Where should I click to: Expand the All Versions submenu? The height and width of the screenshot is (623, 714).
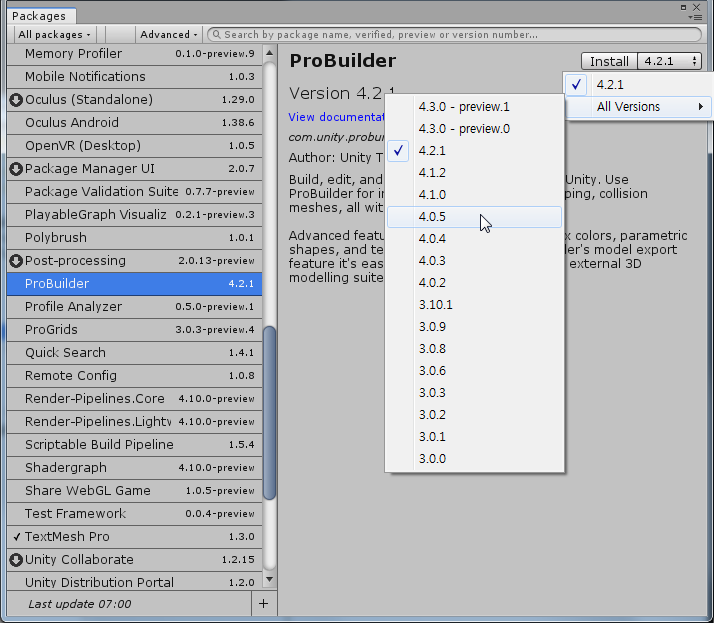pyautogui.click(x=639, y=107)
